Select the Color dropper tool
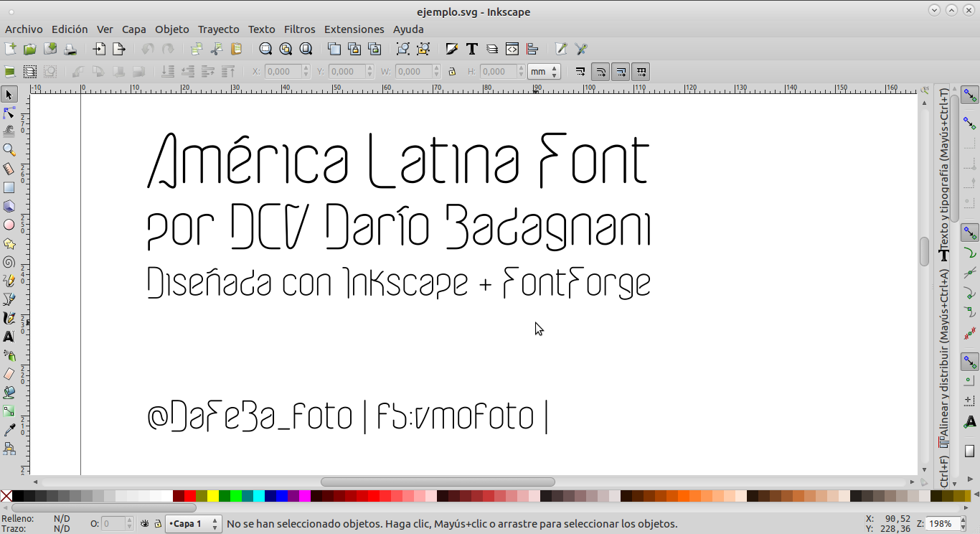This screenshot has height=534, width=980. coord(9,430)
